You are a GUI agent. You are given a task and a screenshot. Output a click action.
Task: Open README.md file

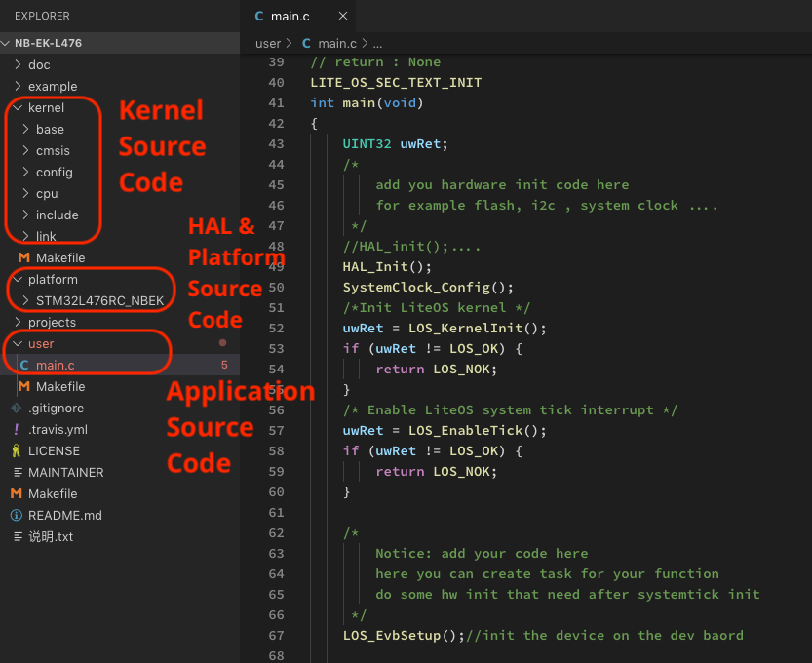(64, 516)
